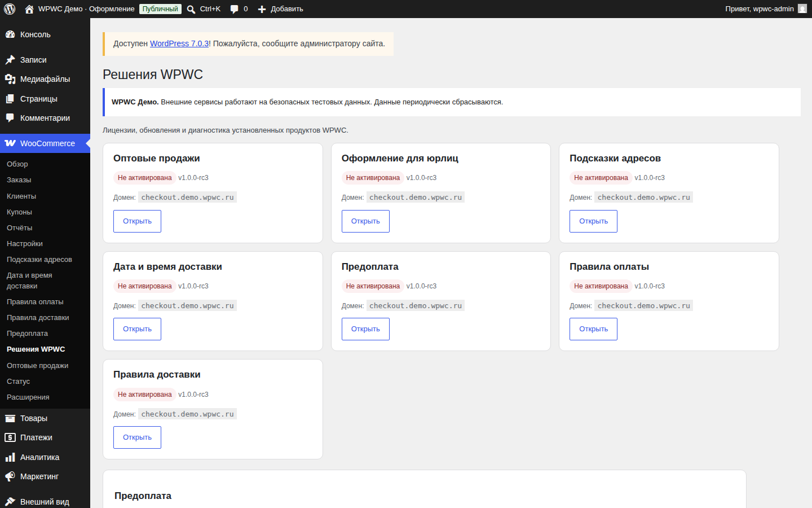
Task: Click Не активирована badge on Оформление для юрлиц card
Action: 373,178
